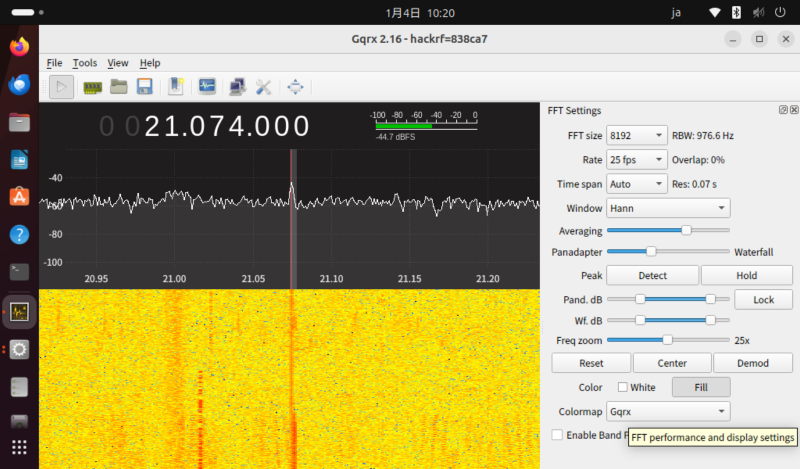Toggle peak Detect button
The height and width of the screenshot is (469, 800).
click(653, 276)
